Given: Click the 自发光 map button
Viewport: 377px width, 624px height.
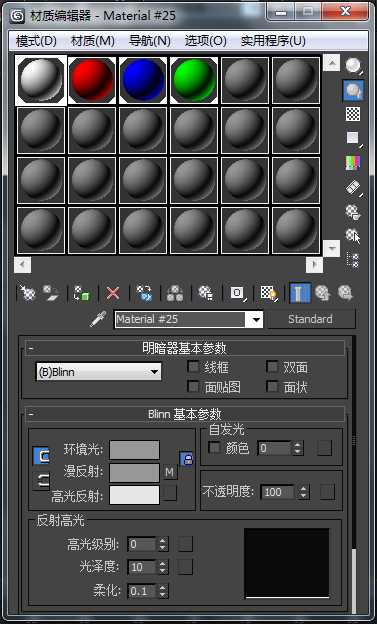Looking at the screenshot, I should 324,448.
